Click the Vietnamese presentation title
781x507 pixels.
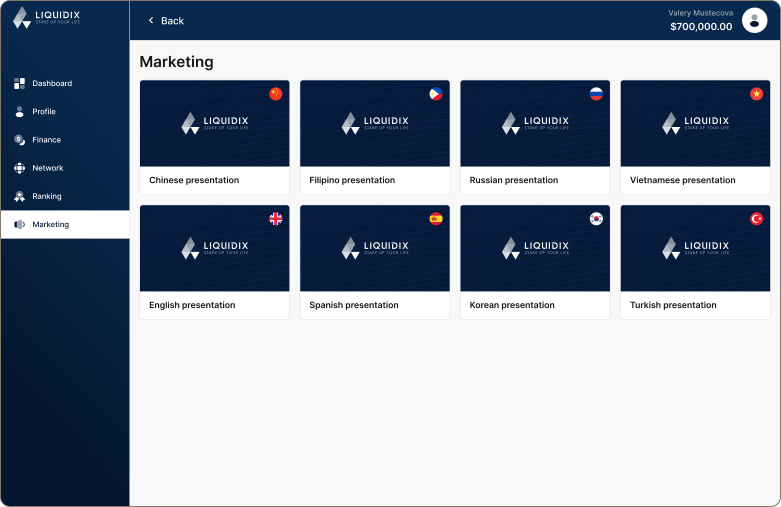pyautogui.click(x=682, y=181)
